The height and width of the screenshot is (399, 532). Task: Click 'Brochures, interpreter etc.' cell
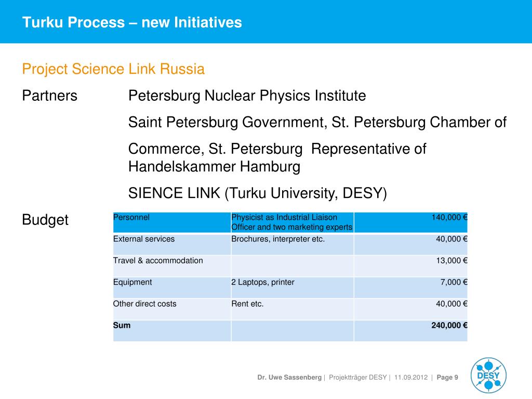292,244
